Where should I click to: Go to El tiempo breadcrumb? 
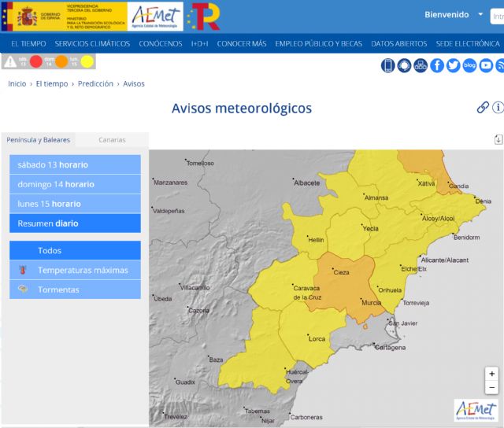pos(52,84)
